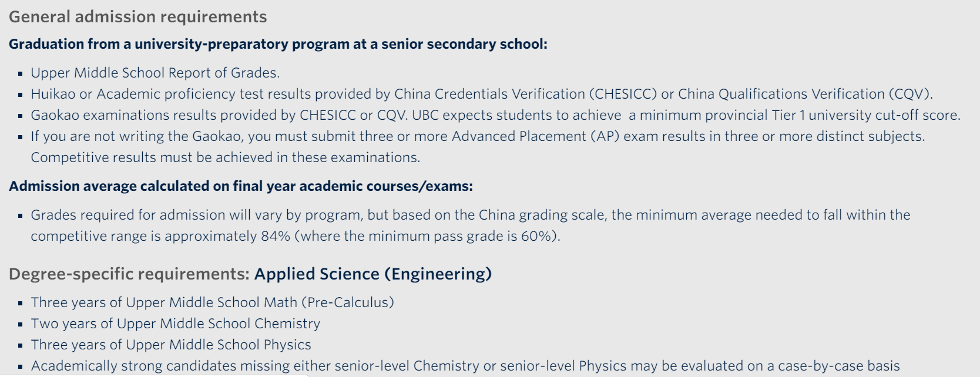Click the Three years of Physics requirement
The image size is (980, 377).
pos(170,345)
